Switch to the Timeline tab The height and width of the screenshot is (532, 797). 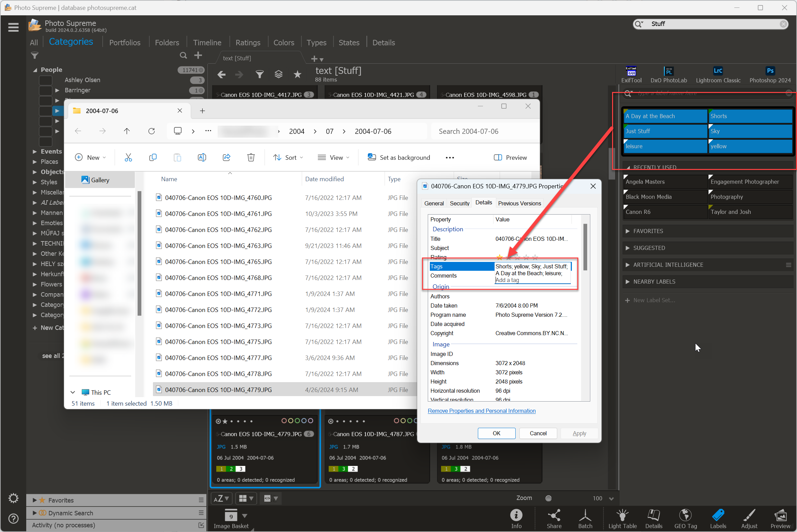207,43
